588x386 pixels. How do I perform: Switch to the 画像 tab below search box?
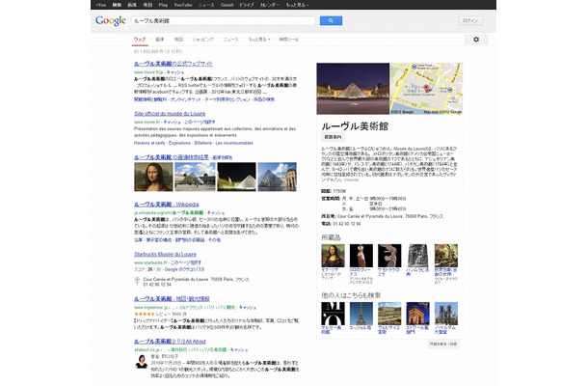(x=160, y=40)
